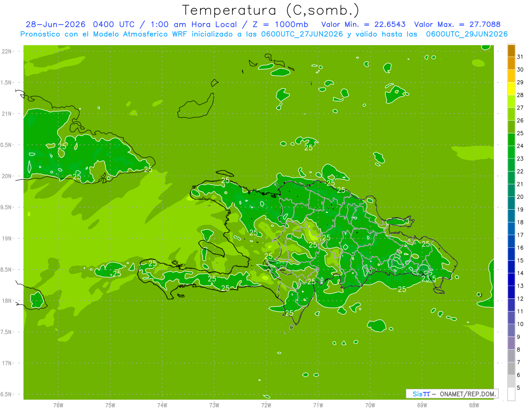532x411 pixels.
Task: Click the legend value '22' on colorbar
Action: [520, 171]
